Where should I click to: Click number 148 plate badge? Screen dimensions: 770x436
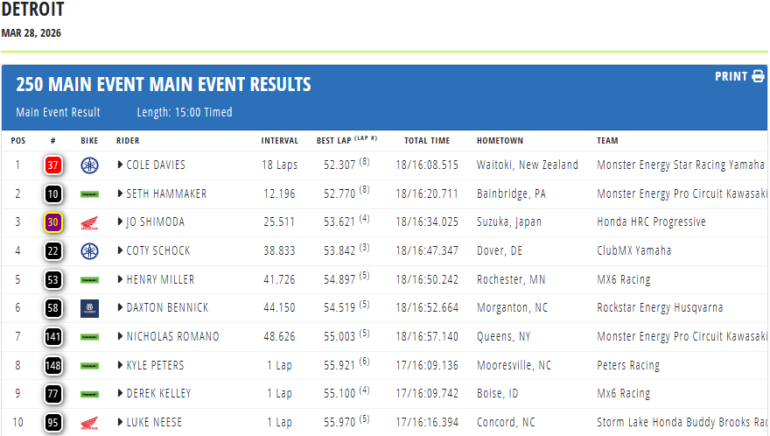53,366
